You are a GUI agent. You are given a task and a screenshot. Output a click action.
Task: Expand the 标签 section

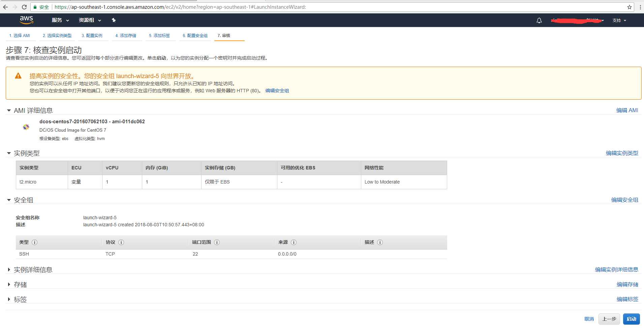pos(9,299)
